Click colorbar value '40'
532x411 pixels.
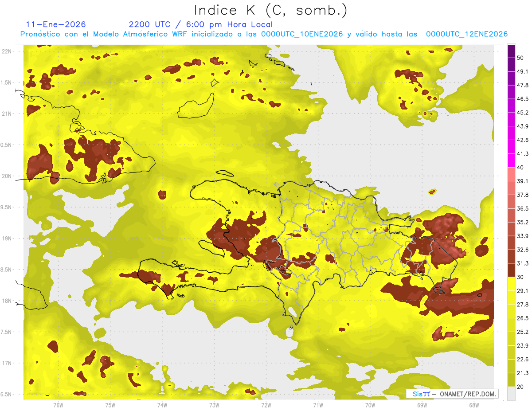point(520,167)
